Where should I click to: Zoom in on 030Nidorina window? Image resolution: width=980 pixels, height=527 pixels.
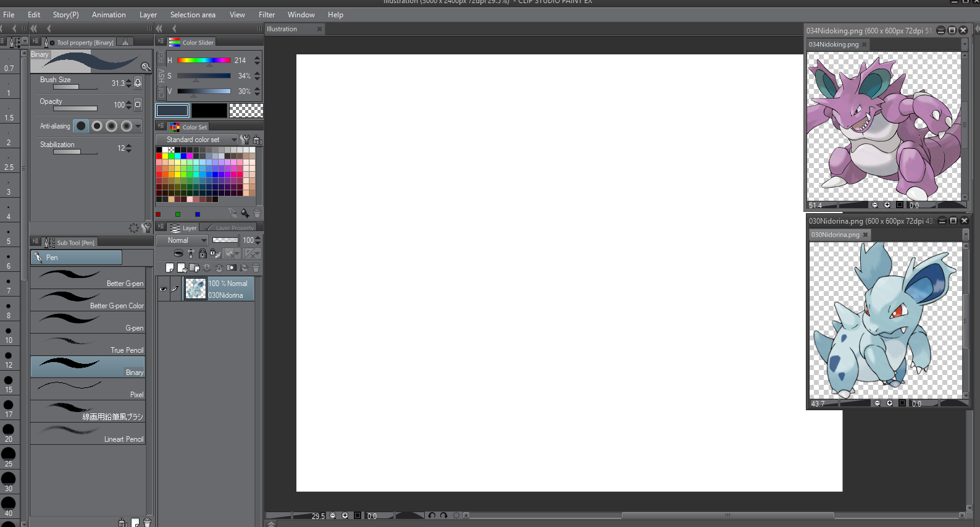coord(890,403)
